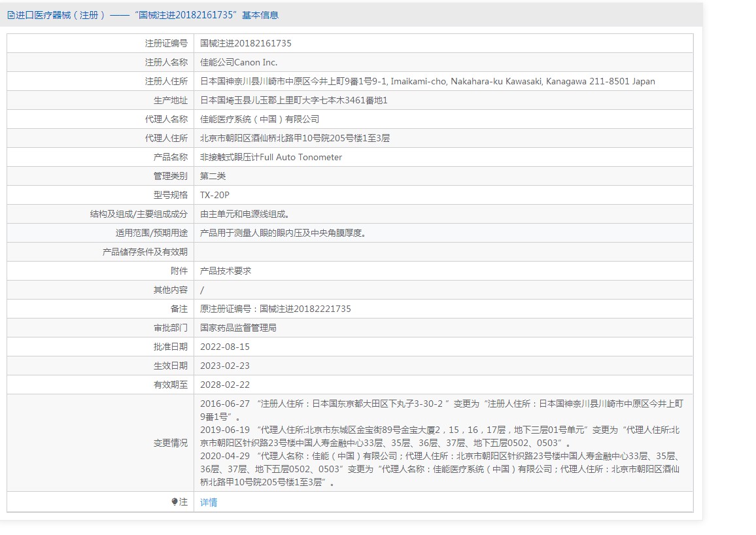Click the approval date 2022-08-15

click(x=225, y=347)
